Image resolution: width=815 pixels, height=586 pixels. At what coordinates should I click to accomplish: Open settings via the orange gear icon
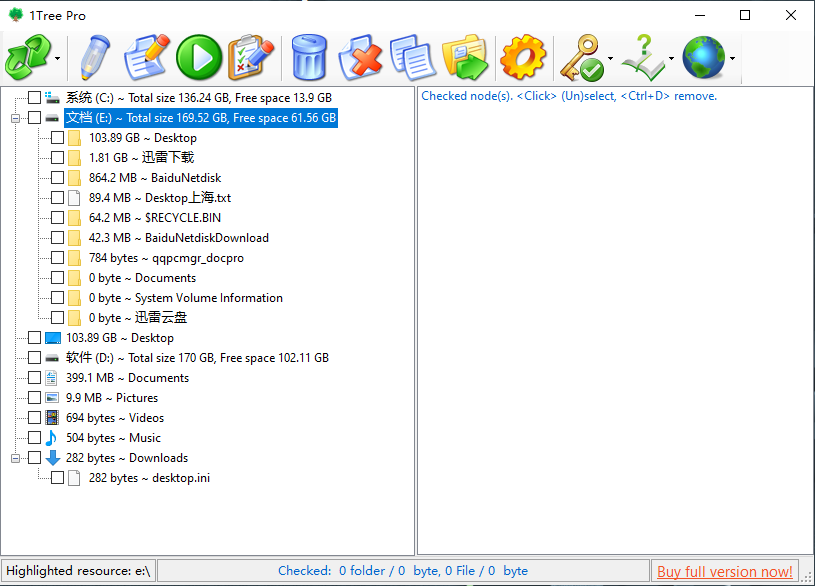point(523,57)
